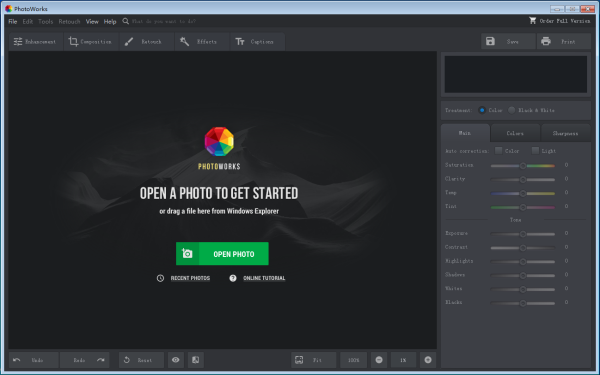
Task: Switch to the Sharpness tab
Action: click(x=565, y=134)
